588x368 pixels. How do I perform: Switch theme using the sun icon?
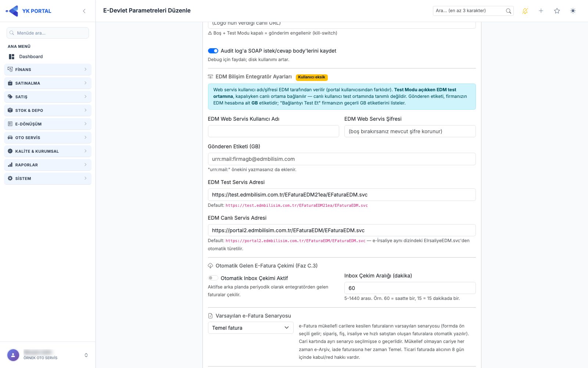click(573, 11)
